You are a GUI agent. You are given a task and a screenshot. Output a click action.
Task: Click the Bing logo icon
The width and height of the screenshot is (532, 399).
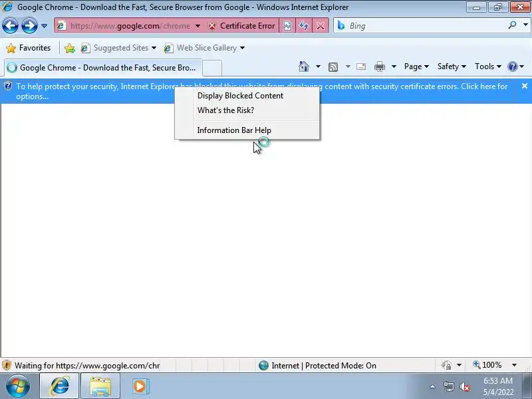point(341,26)
